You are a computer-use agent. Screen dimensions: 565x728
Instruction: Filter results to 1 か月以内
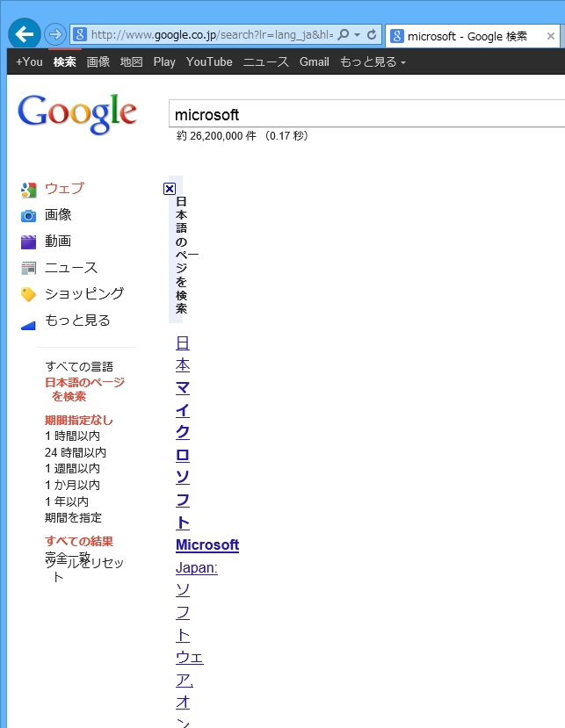pos(72,485)
